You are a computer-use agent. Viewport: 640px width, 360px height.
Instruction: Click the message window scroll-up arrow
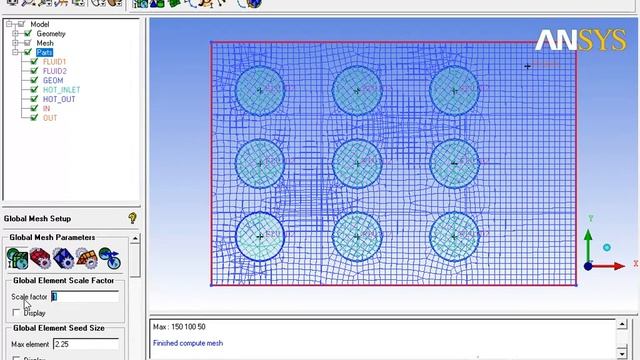pos(622,324)
